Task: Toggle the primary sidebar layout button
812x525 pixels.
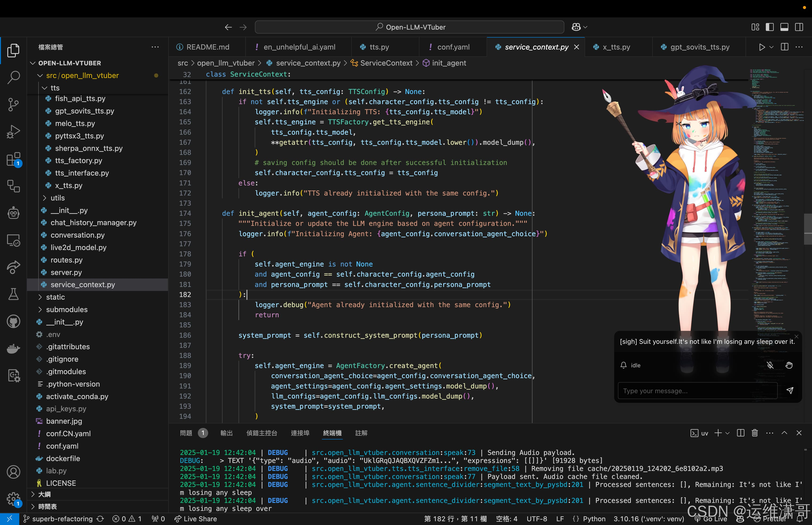Action: coord(769,27)
